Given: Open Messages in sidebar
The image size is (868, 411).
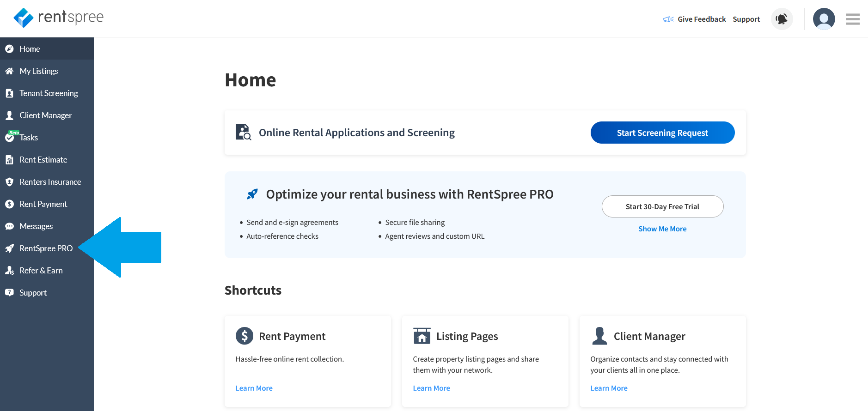Looking at the screenshot, I should [x=47, y=226].
